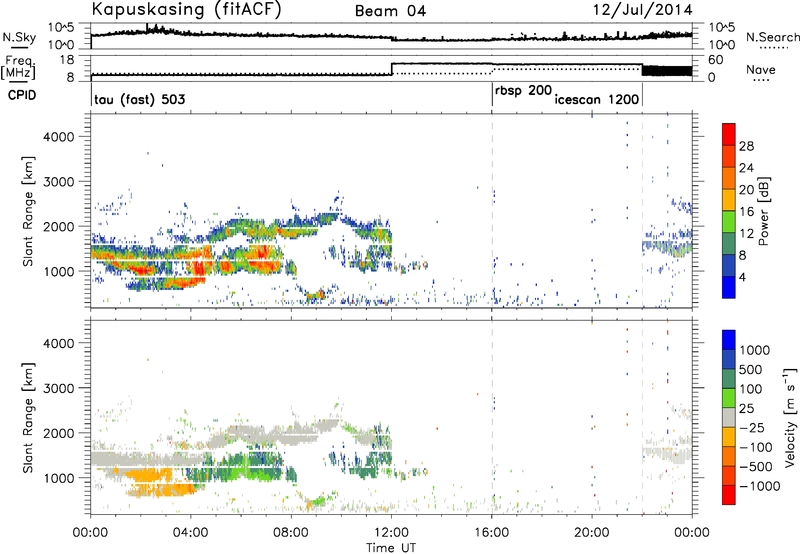Click the Power scale value '28'
The height and width of the screenshot is (554, 800).
point(746,146)
